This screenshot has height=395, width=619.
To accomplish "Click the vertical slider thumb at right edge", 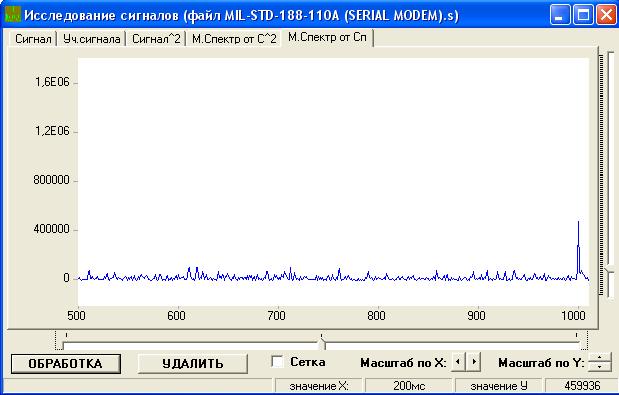I will [x=610, y=271].
